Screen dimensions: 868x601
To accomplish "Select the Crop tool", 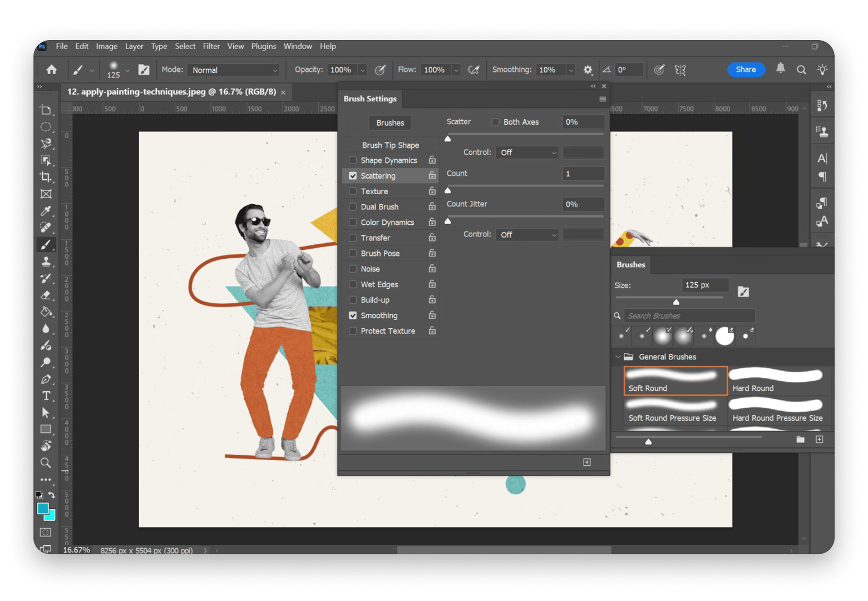I will click(x=47, y=177).
